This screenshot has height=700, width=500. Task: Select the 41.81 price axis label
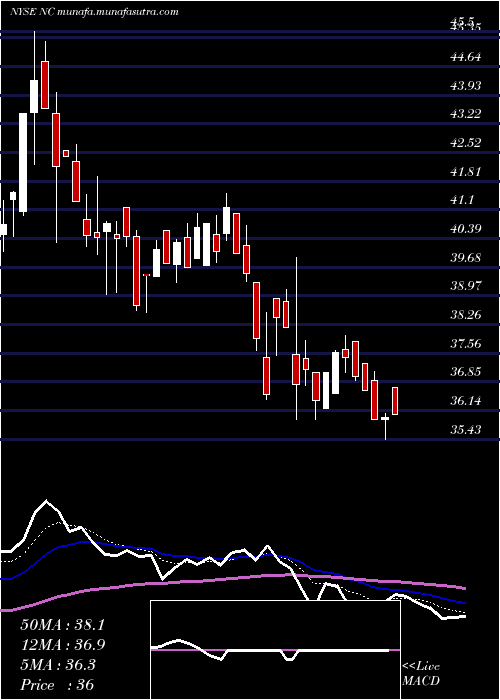[466, 171]
